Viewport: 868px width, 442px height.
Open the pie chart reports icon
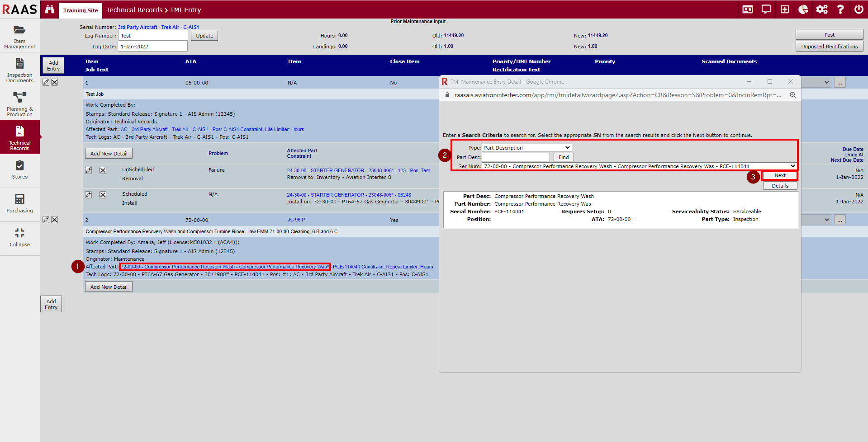803,9
